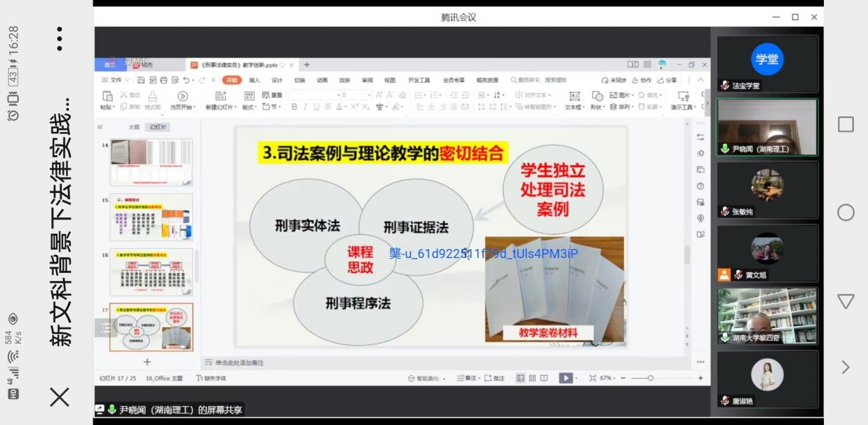Screen dimensions: 868x425
Task: Click the 粘贴 paste icon
Action: (x=107, y=95)
